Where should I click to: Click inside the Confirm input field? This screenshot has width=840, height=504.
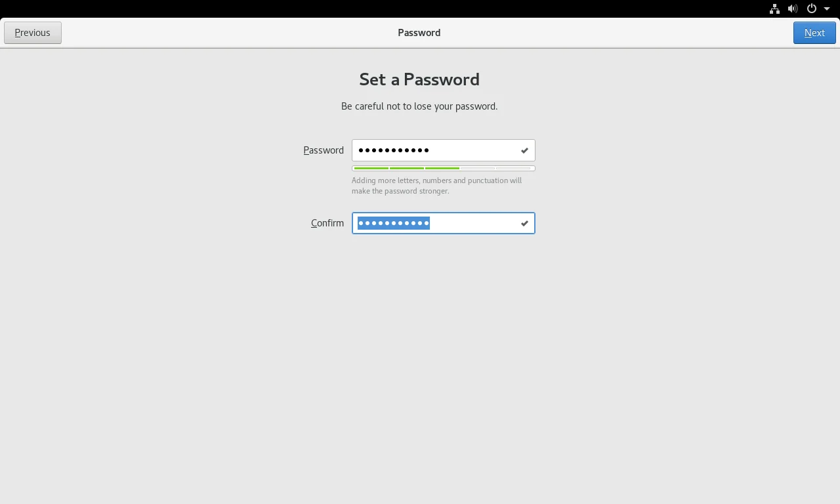[x=444, y=223]
